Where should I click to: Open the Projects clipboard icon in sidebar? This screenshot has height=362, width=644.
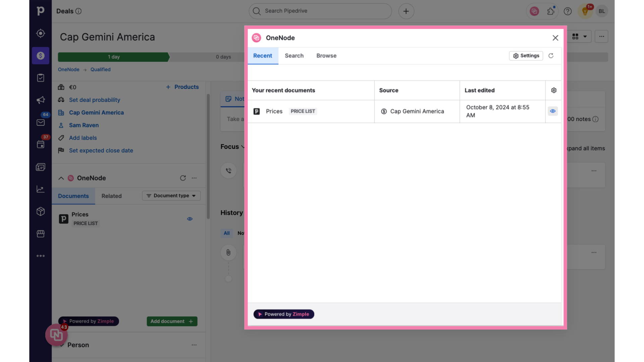point(41,78)
